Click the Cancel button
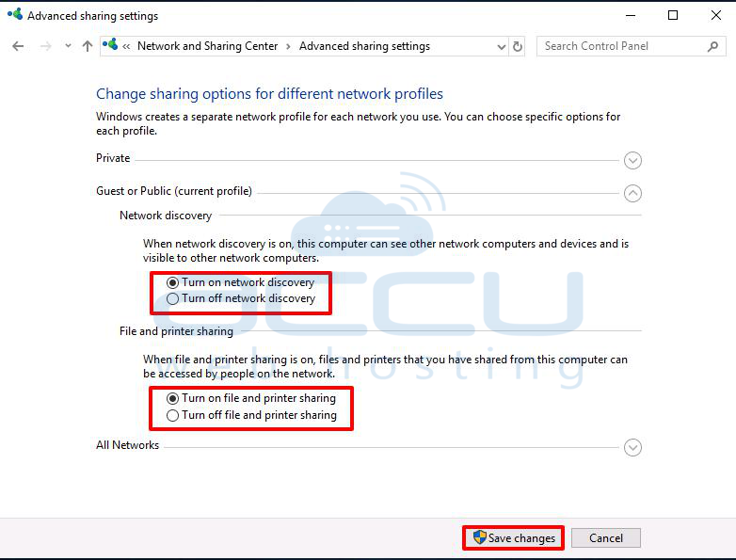 click(x=606, y=537)
